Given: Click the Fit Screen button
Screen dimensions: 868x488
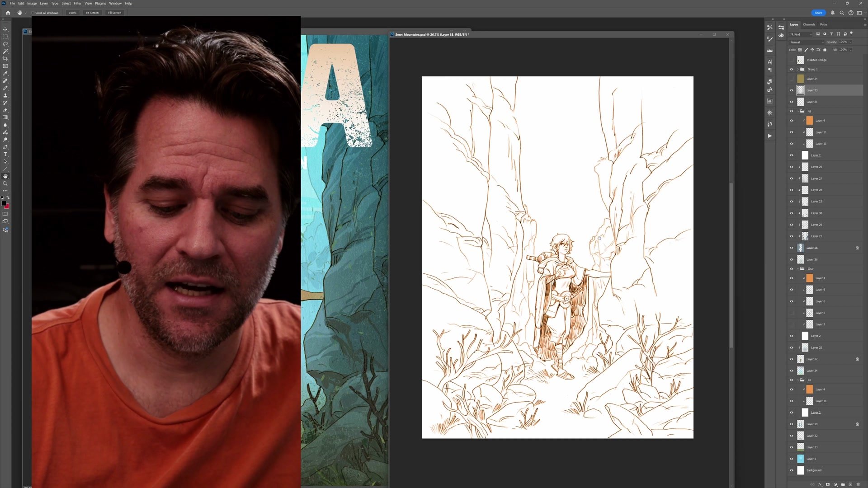Looking at the screenshot, I should 92,13.
